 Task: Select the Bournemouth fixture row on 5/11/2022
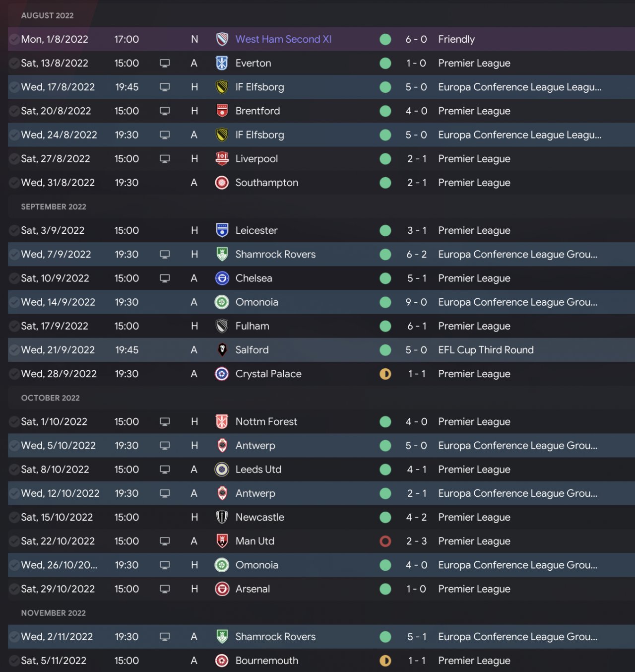click(317, 661)
